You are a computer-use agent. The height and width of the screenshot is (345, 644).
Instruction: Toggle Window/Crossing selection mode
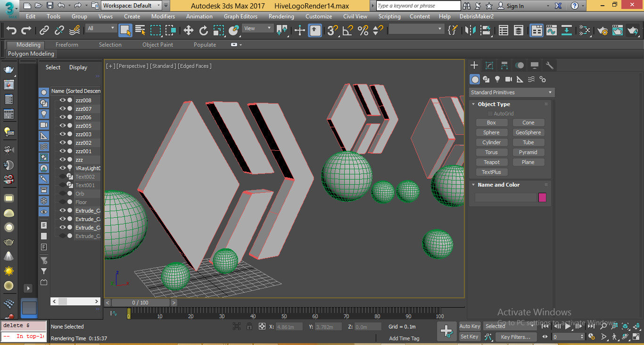[x=171, y=31]
